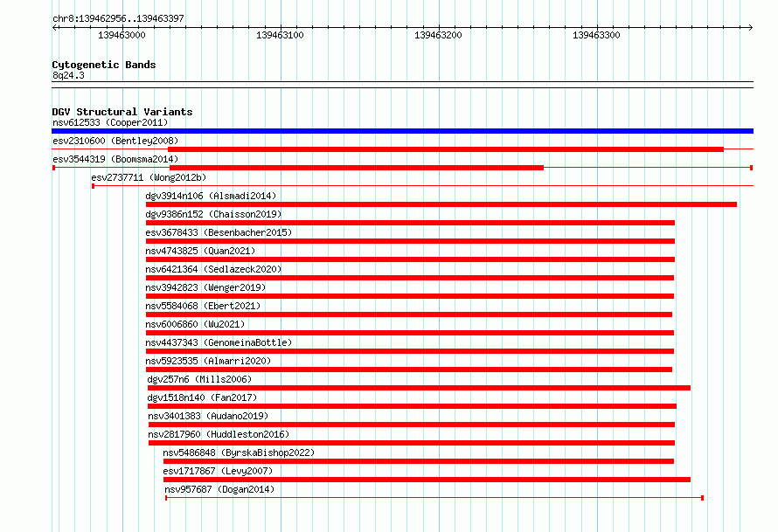Click the nsv4743825 red bar
778x532 pixels.
(410, 259)
